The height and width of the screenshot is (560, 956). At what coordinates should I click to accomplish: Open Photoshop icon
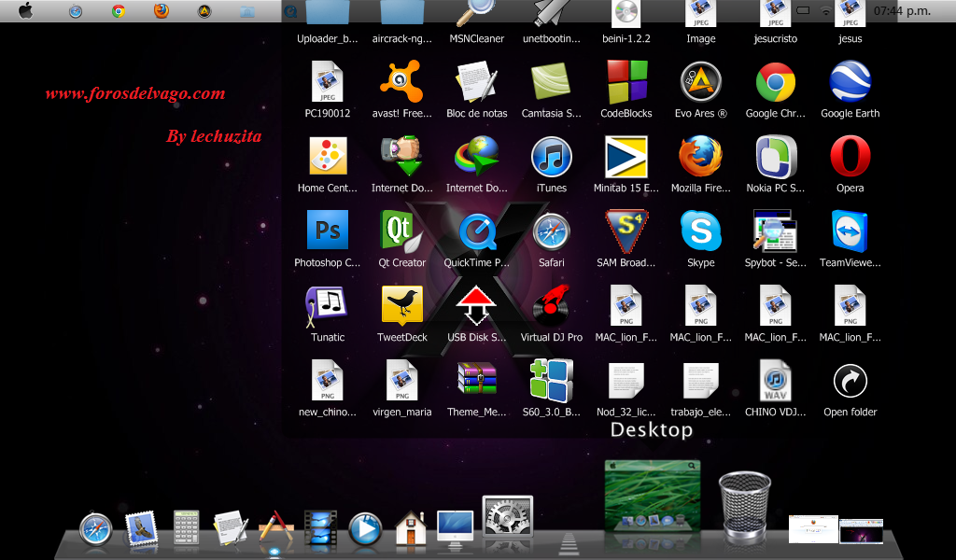(328, 230)
